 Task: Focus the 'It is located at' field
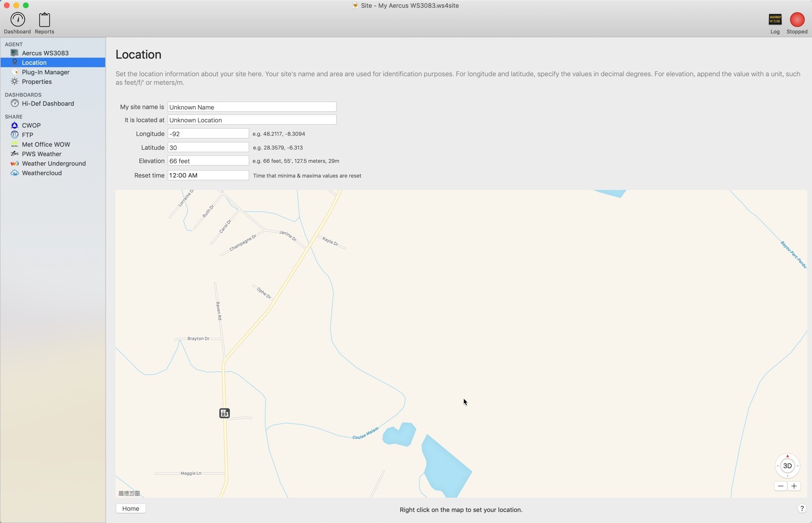pos(252,120)
